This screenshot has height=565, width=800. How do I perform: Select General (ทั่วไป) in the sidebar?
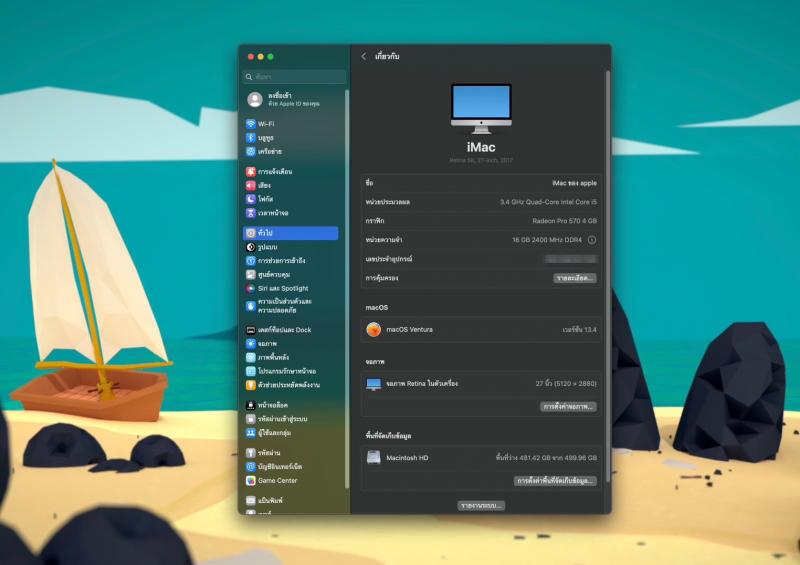click(x=290, y=233)
